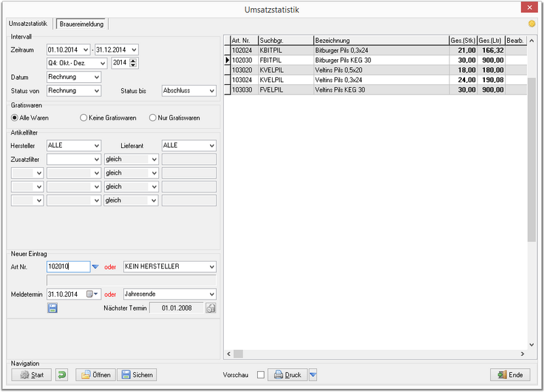Click the Start button

31,374
